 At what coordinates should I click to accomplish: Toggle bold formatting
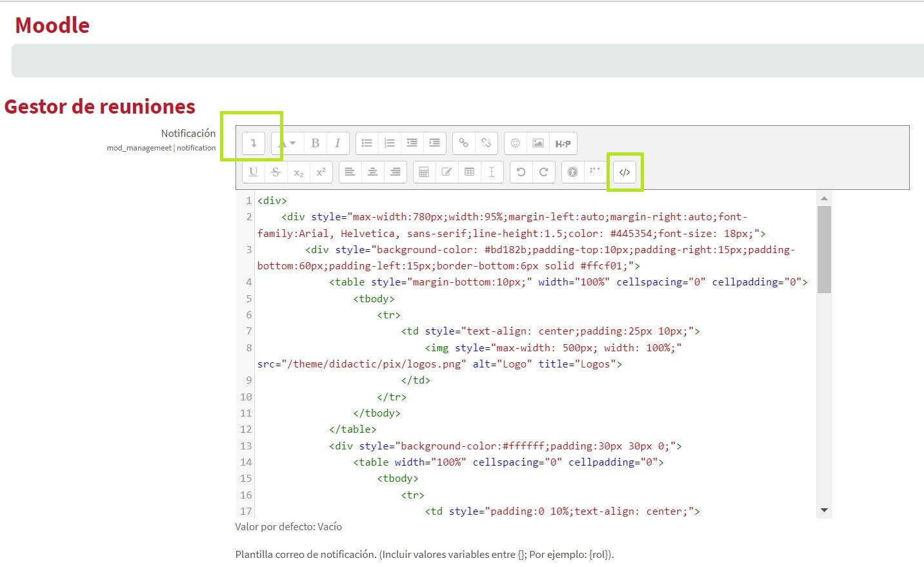click(315, 143)
